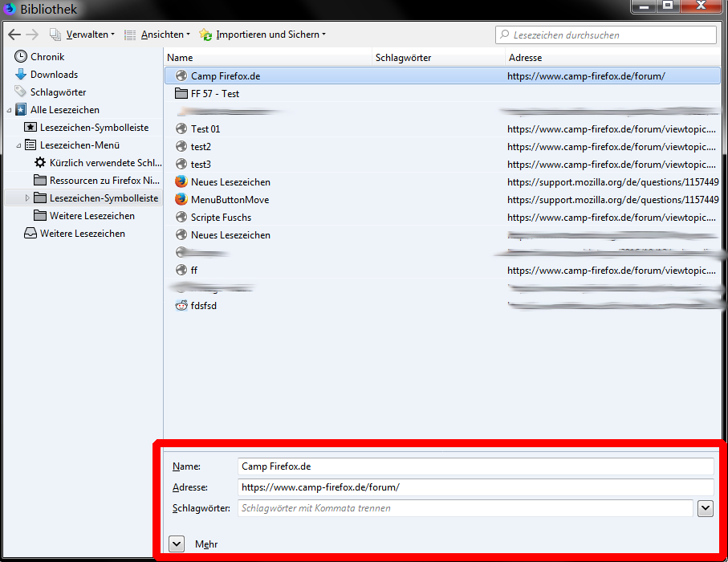The height and width of the screenshot is (562, 728).
Task: Click globe icon of Camp Firefox.de
Action: click(181, 75)
